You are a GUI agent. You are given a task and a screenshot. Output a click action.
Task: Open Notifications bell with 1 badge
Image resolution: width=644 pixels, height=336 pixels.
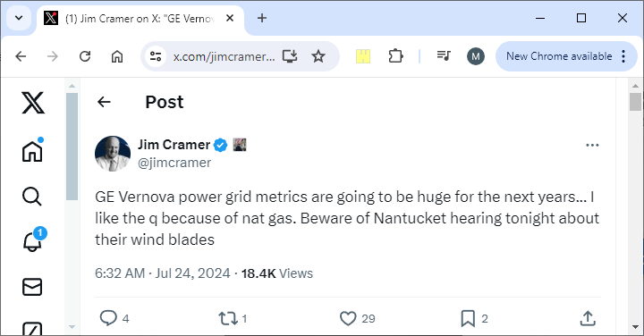click(33, 240)
